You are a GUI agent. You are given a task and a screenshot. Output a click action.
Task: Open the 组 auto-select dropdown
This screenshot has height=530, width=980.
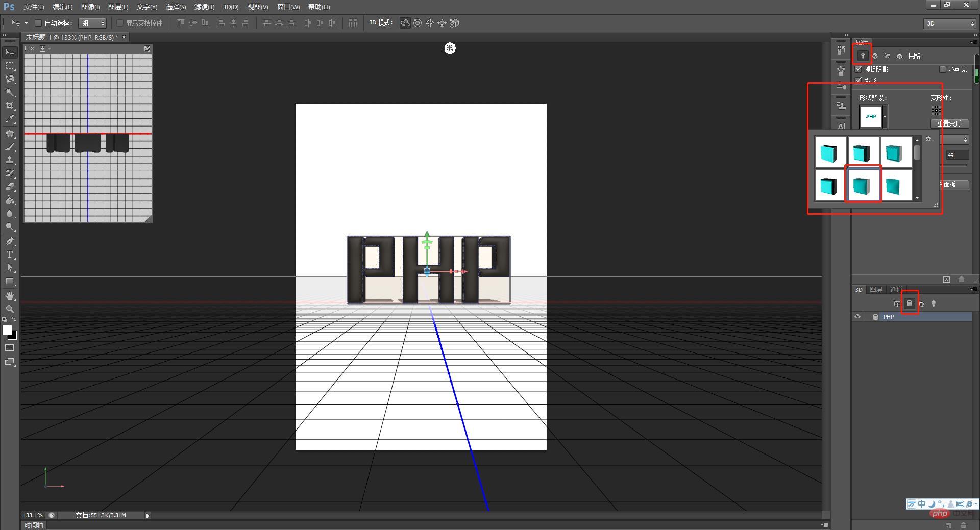(x=92, y=23)
